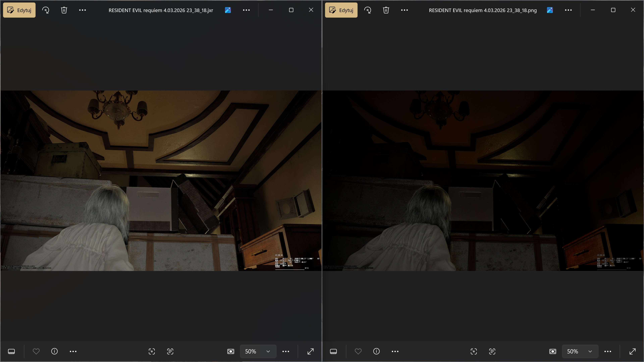The width and height of the screenshot is (644, 362).
Task: Scan text in the PNG image
Action: point(492,351)
